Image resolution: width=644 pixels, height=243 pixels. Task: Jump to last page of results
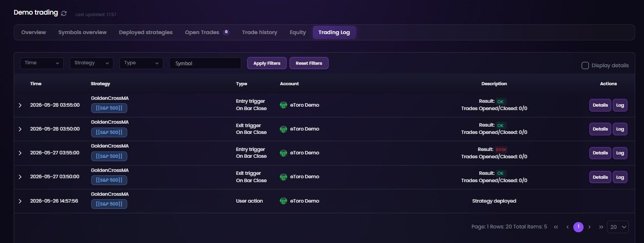601,227
